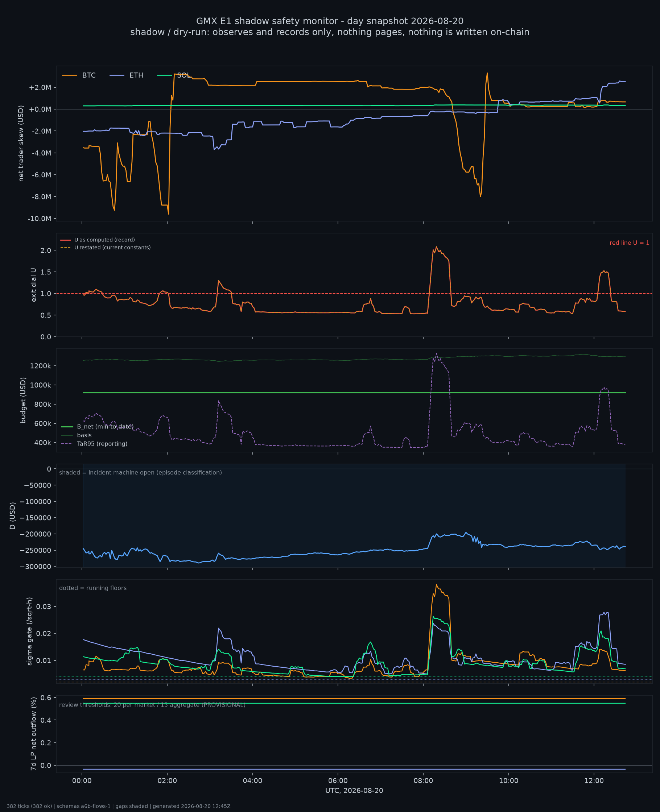Click the '-4.0M' skew tick label
Screen dimensions: 660x812
(x=41, y=153)
